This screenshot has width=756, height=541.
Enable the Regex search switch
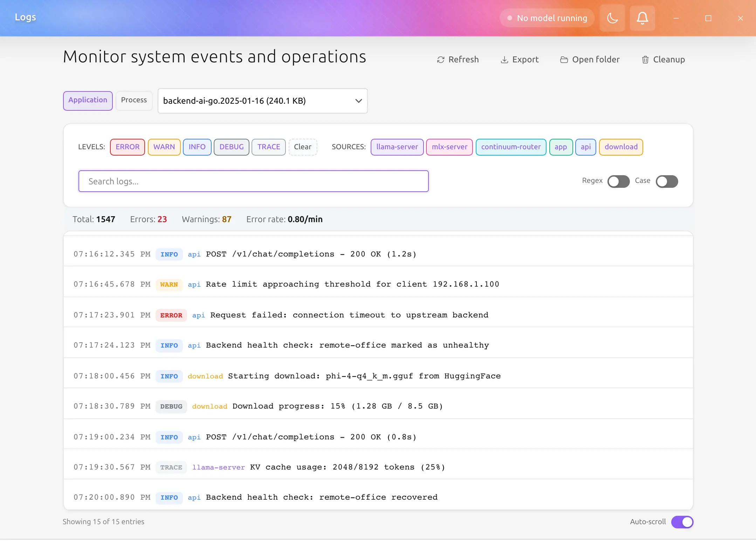click(618, 182)
